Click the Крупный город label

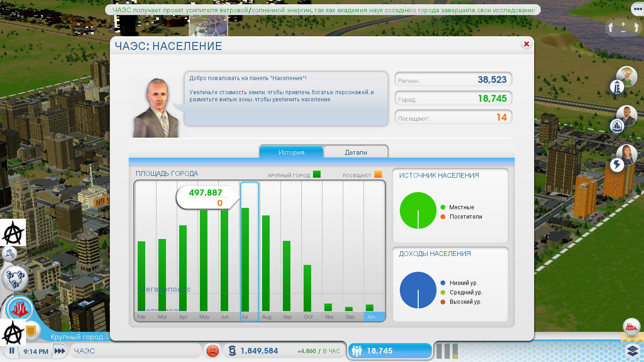77,337
